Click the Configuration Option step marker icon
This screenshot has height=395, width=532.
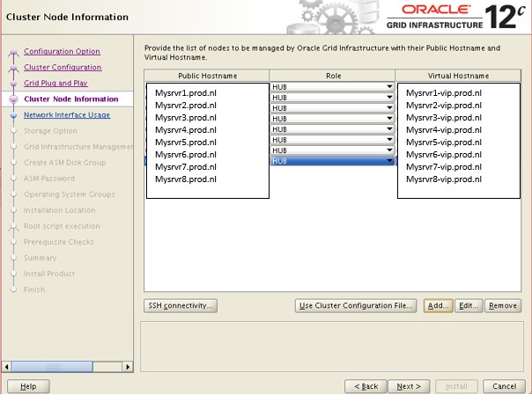tap(13, 53)
